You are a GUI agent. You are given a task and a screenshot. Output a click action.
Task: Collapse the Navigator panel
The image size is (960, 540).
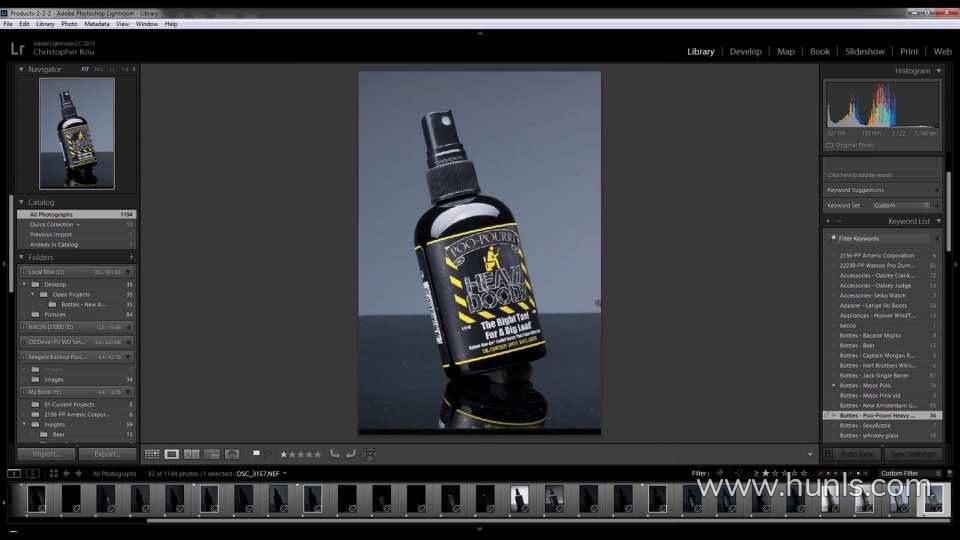[x=21, y=69]
